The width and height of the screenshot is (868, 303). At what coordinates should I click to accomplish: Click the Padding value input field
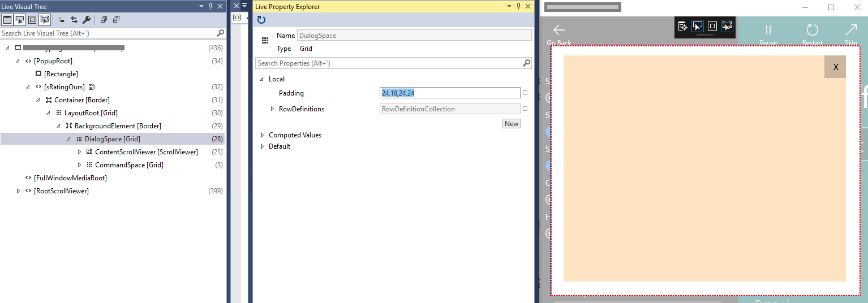tap(449, 93)
